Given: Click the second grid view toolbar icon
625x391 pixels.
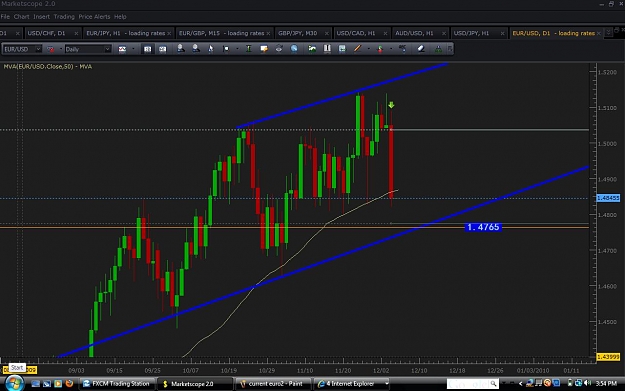Looking at the screenshot, I should click(163, 49).
